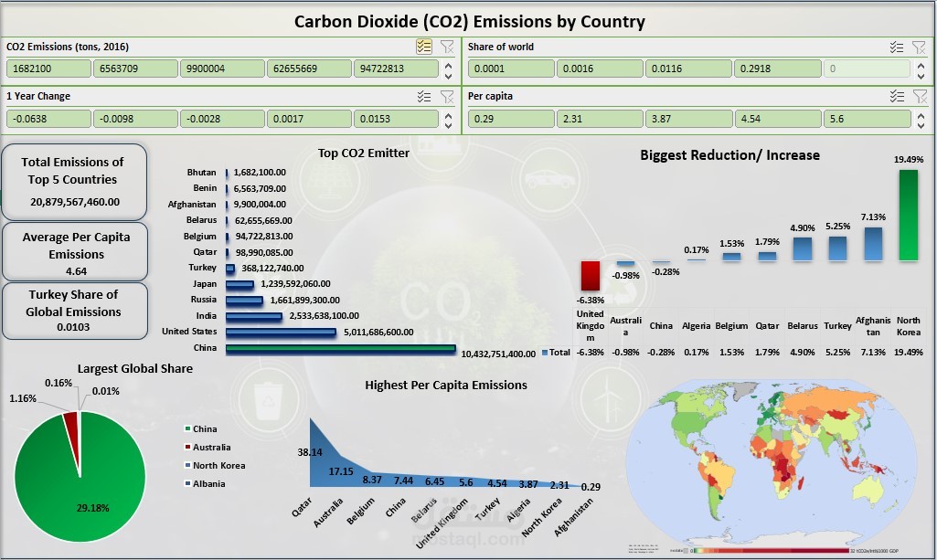Viewport: 937px width, 560px height.
Task: Toggle the -0.0638 1 Year Change item
Action: pos(49,119)
